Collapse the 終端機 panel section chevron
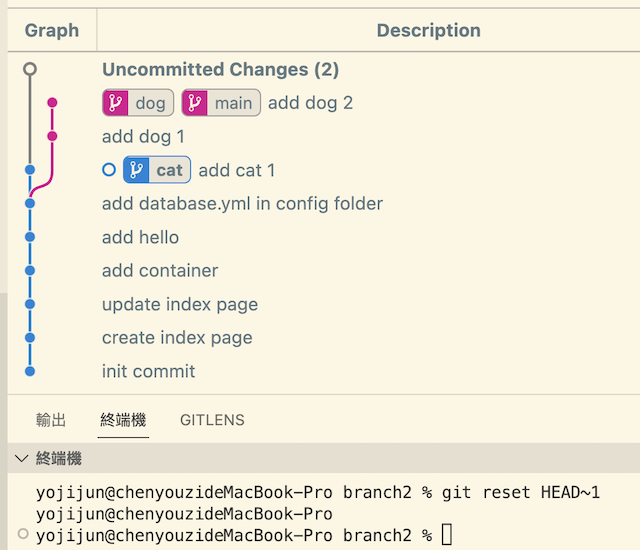Screen dimensions: 640x550 coord(21,459)
